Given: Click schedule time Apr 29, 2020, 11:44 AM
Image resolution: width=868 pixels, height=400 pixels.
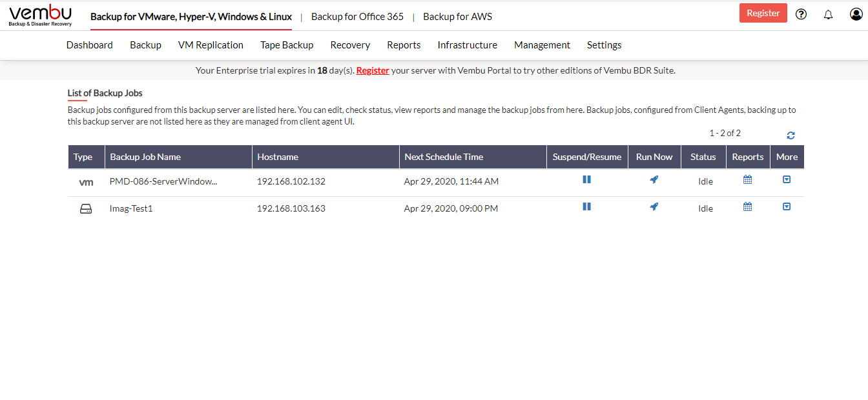Looking at the screenshot, I should pyautogui.click(x=451, y=182).
